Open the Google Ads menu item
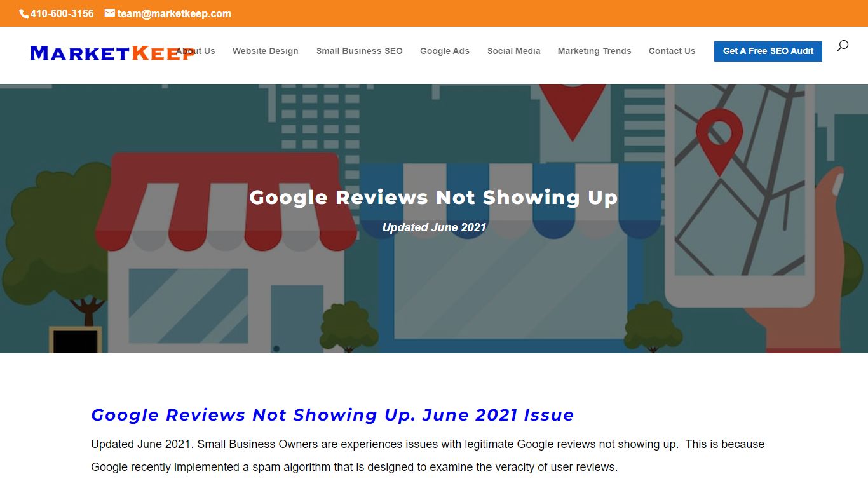Image resolution: width=868 pixels, height=488 pixels. coord(445,51)
